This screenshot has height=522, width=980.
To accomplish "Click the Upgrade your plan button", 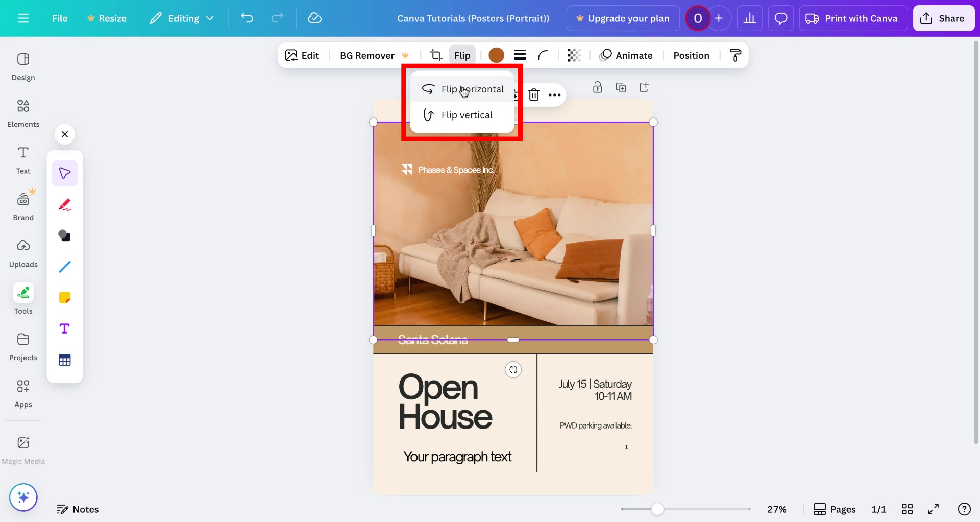I will click(622, 18).
